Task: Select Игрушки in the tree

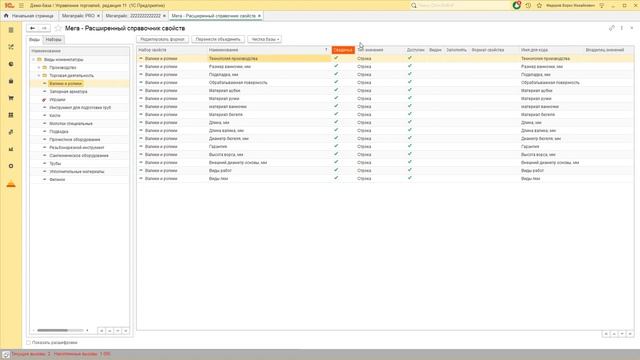Action: 57,100
